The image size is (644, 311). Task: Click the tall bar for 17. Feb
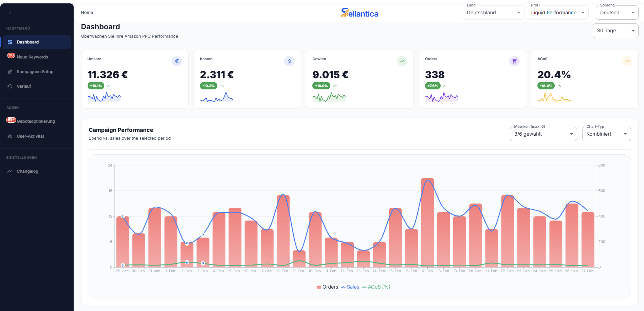pyautogui.click(x=428, y=221)
